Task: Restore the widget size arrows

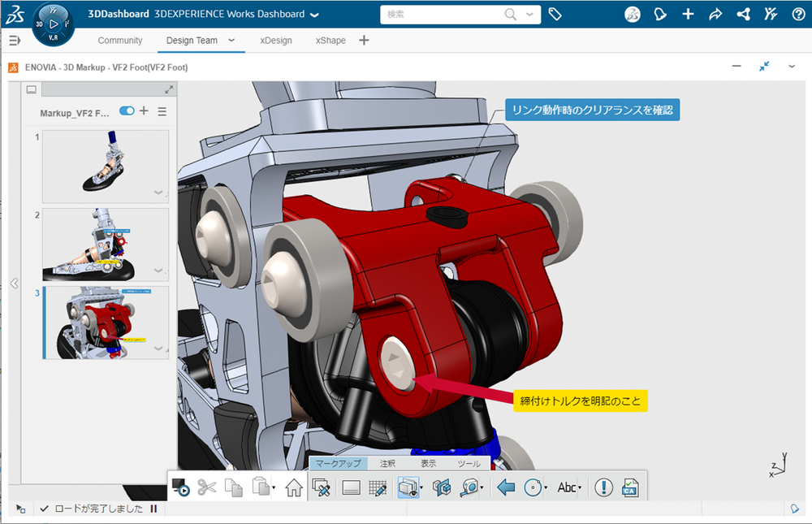Action: pyautogui.click(x=764, y=67)
